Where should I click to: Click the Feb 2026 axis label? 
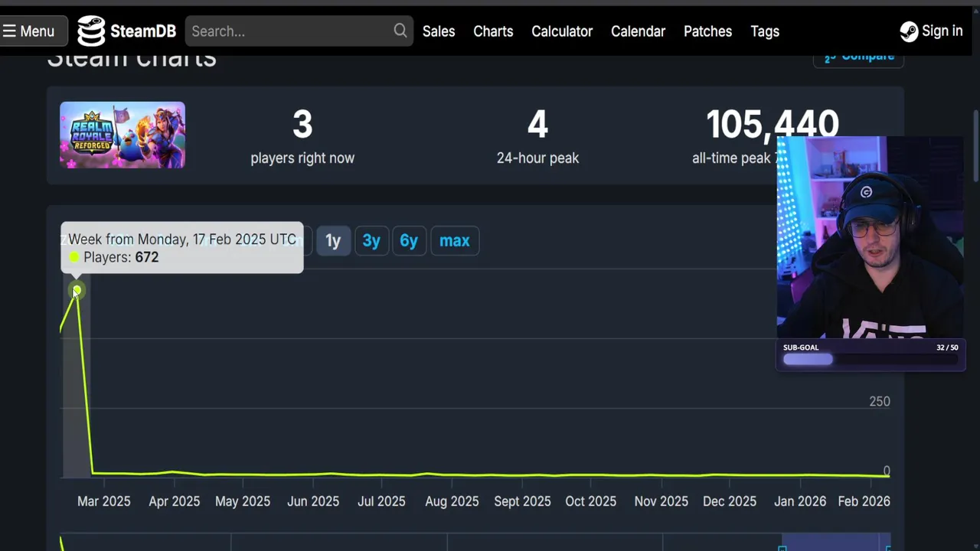tap(864, 501)
